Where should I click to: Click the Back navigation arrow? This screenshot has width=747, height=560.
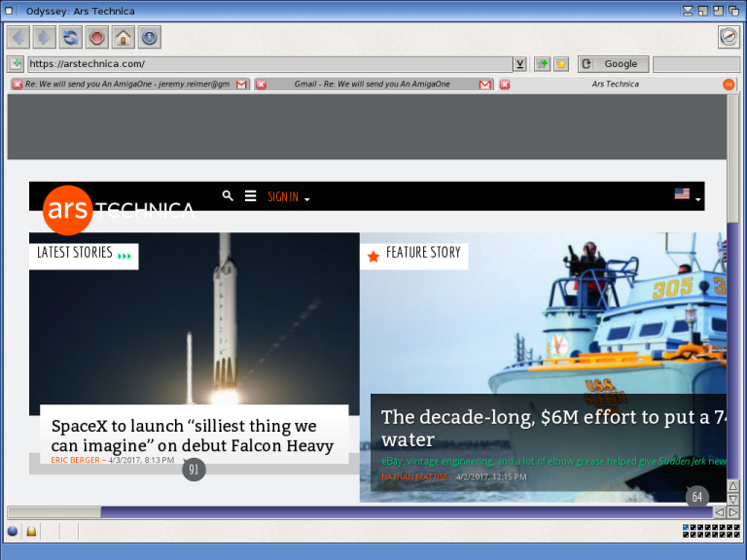click(x=18, y=38)
